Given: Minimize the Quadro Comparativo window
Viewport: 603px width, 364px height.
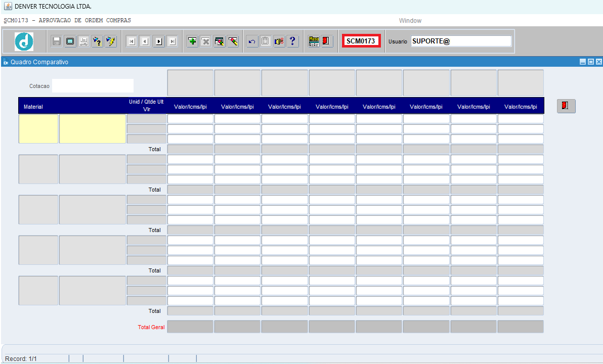Looking at the screenshot, I should click(583, 62).
